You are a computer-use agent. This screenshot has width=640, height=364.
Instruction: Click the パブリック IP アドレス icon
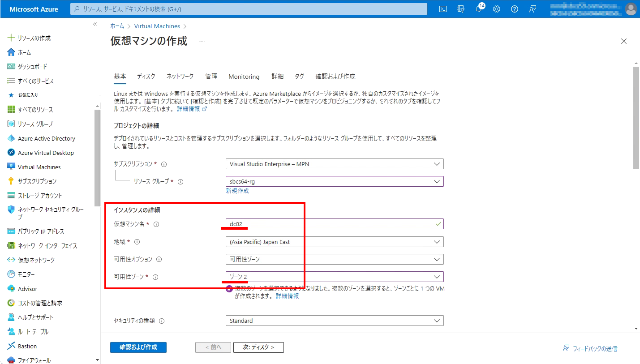[x=11, y=231]
